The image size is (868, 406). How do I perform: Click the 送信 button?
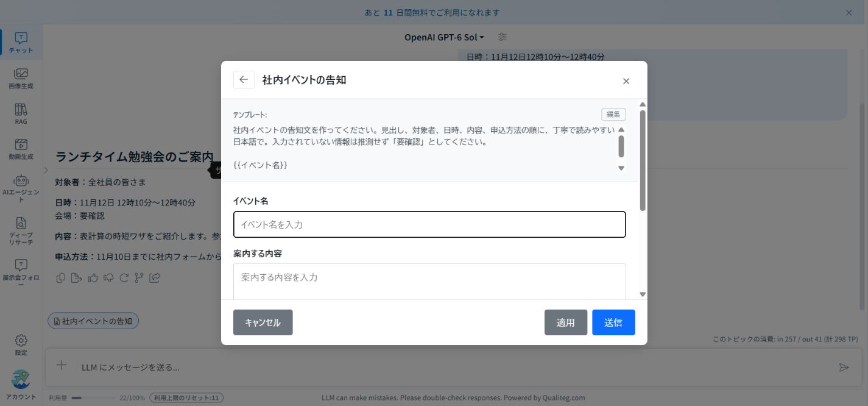(x=613, y=322)
